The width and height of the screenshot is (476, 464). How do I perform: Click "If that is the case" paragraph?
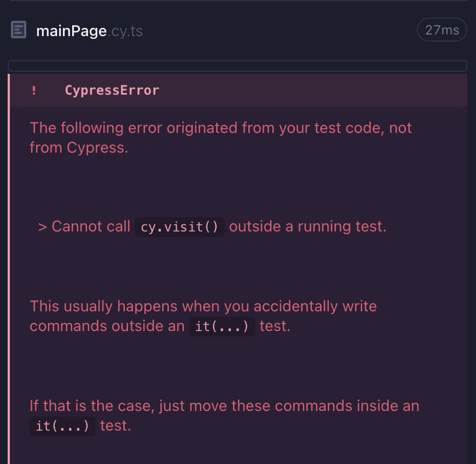[x=224, y=416]
